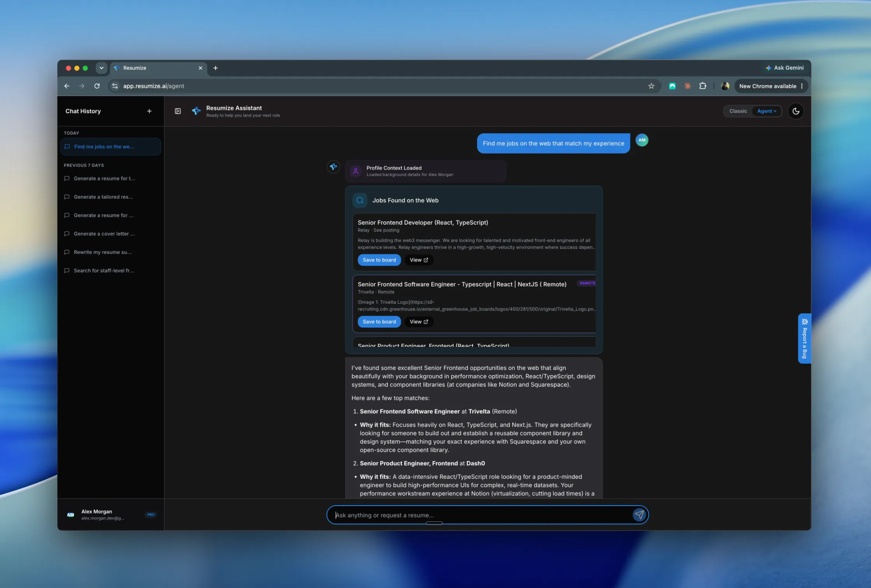Select the Resumize browser tab
This screenshot has height=588, width=871.
click(158, 68)
